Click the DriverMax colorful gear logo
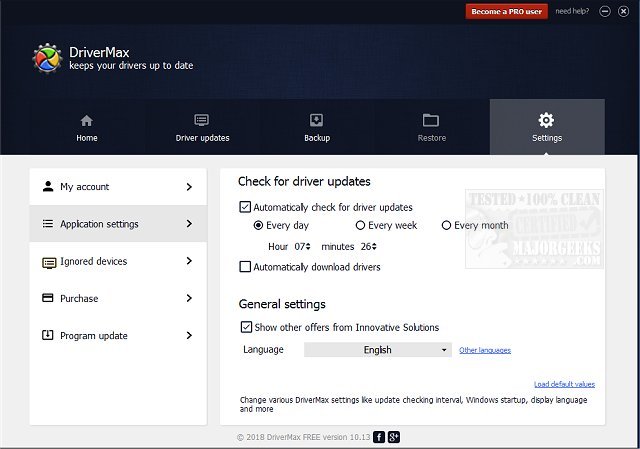 pos(47,58)
